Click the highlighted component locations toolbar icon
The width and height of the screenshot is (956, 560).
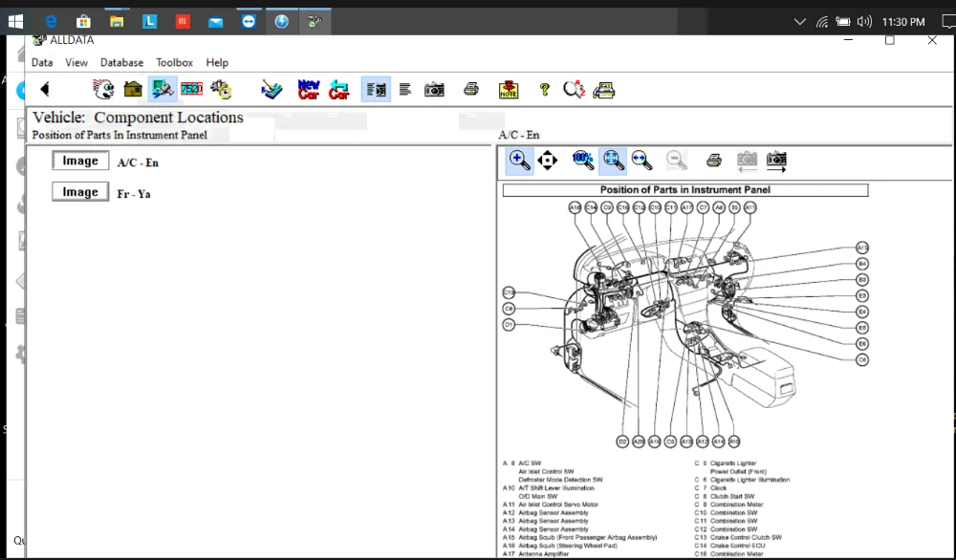click(163, 90)
